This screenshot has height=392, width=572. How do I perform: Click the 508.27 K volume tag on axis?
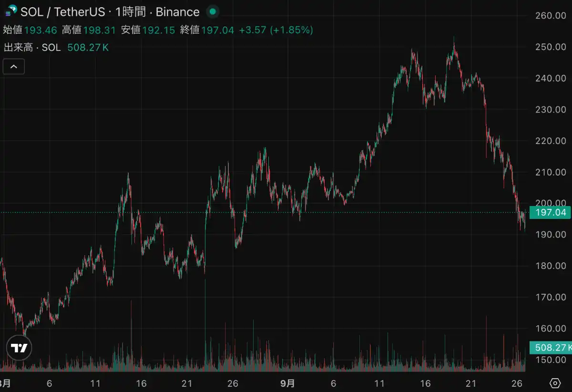pos(551,348)
